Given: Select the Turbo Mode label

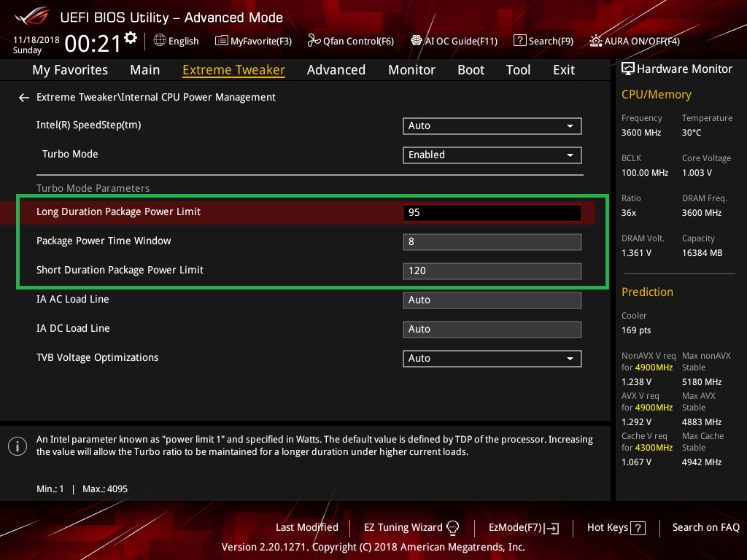Looking at the screenshot, I should (x=70, y=155).
